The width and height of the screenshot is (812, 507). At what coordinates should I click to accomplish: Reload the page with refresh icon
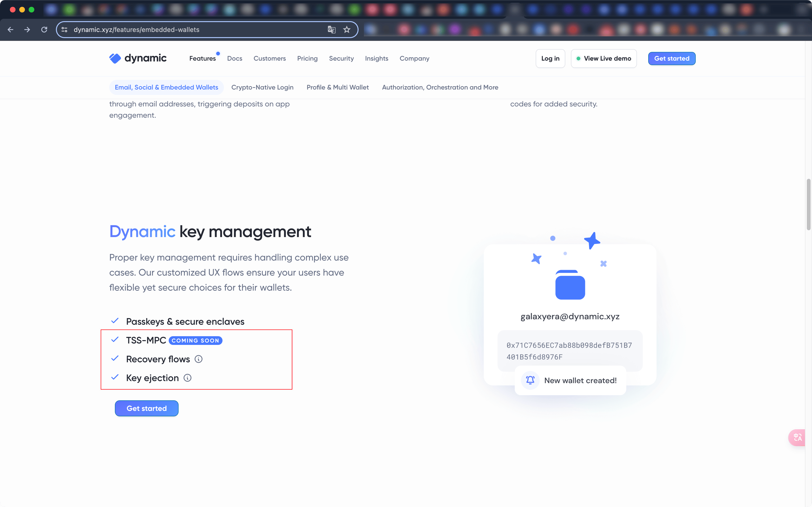pyautogui.click(x=44, y=30)
